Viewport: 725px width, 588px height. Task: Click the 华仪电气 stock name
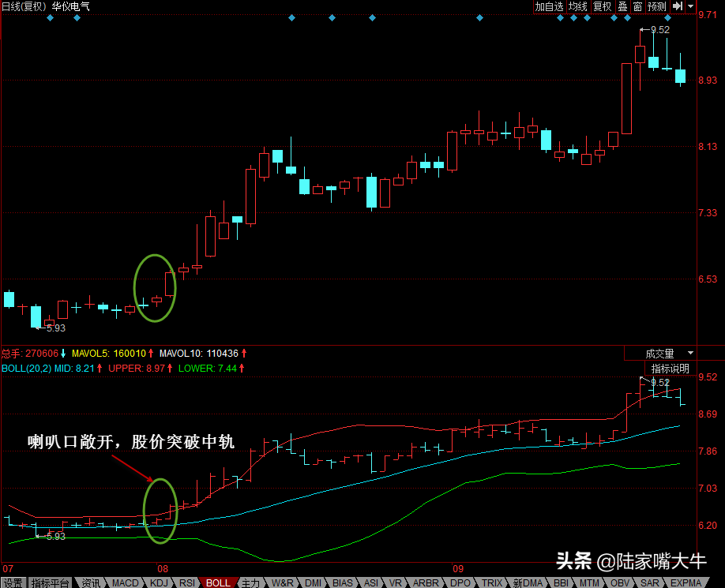pyautogui.click(x=71, y=6)
